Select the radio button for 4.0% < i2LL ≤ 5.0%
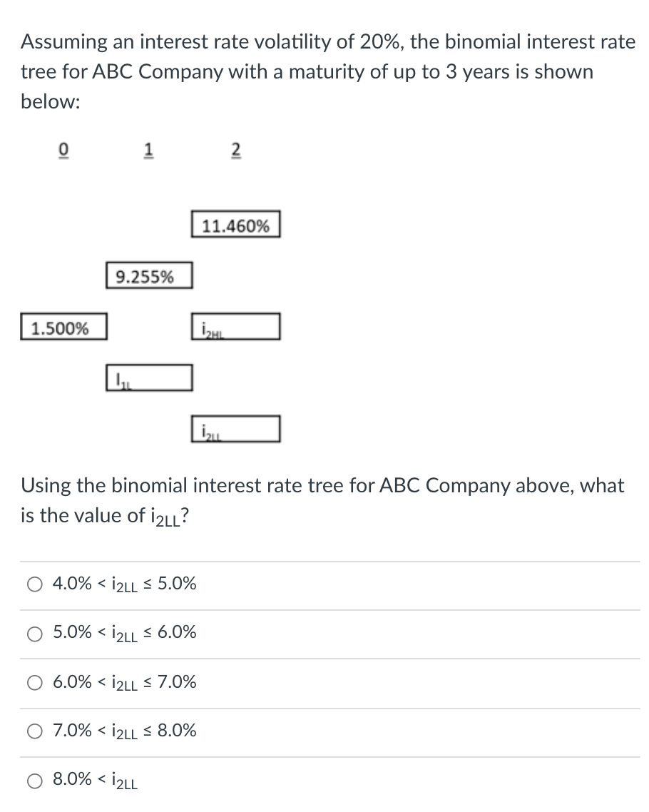The height and width of the screenshot is (812, 649). pos(34,584)
